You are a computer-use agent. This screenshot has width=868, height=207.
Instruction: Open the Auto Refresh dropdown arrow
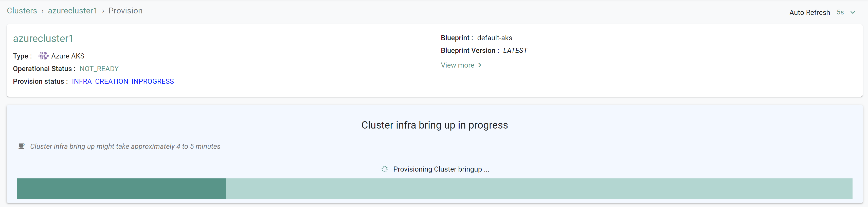click(x=853, y=12)
